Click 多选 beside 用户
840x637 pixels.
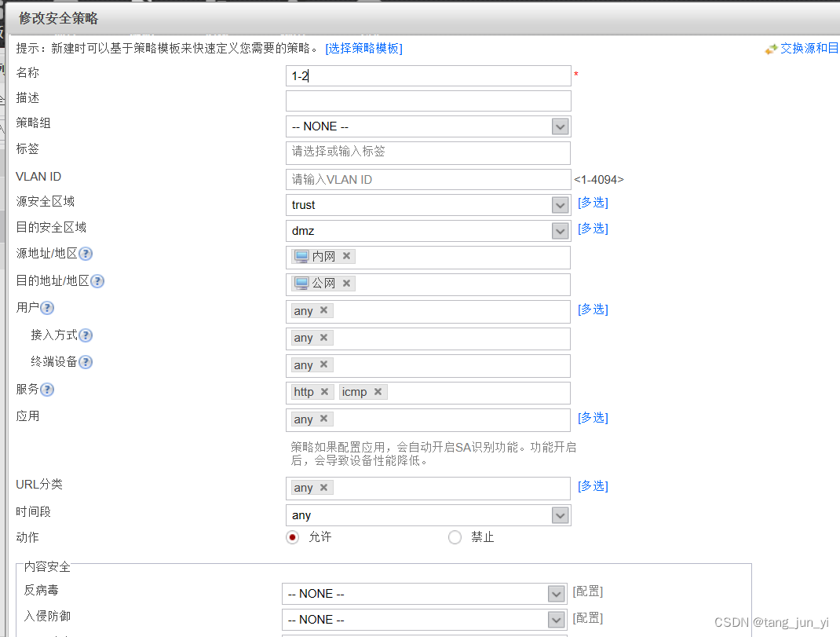(593, 309)
